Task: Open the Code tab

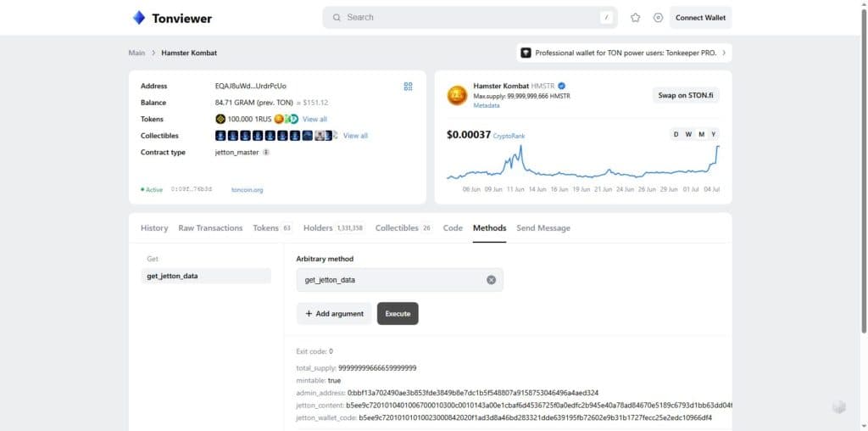Action: point(453,228)
